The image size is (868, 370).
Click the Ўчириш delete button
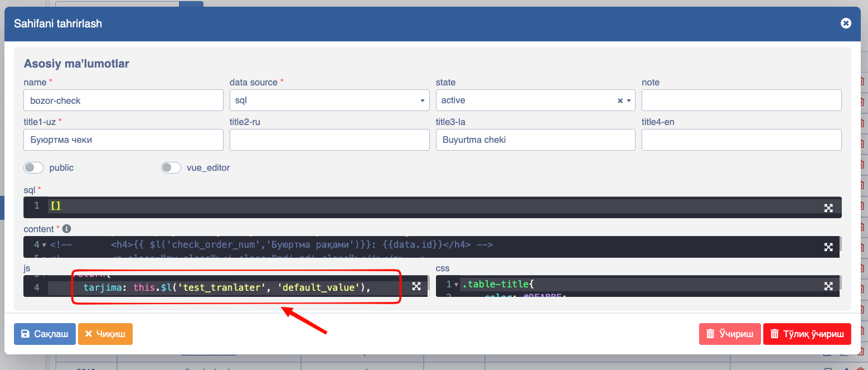[x=730, y=334]
